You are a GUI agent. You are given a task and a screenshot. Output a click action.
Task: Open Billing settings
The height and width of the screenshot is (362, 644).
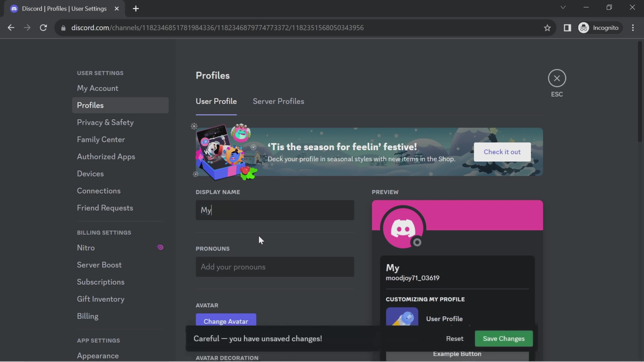point(120,316)
